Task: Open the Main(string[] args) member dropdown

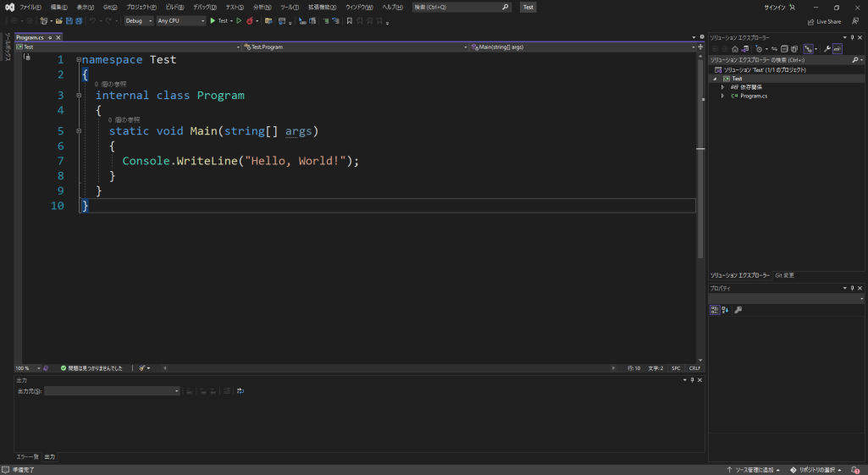Action: (583, 47)
